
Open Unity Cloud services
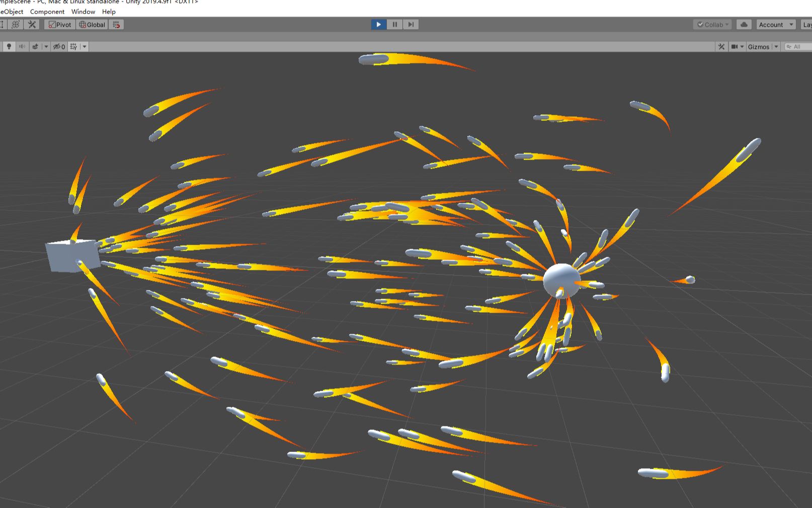click(x=744, y=24)
